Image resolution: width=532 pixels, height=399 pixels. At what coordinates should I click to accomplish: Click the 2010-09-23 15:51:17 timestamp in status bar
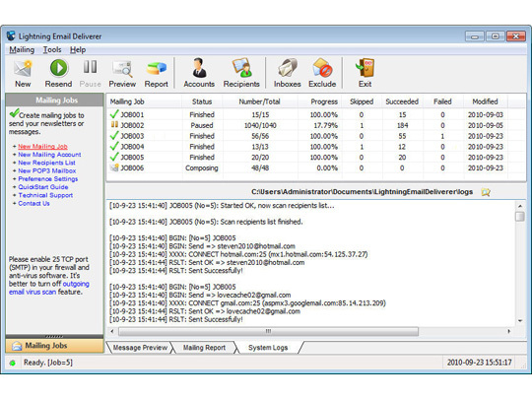tap(479, 363)
